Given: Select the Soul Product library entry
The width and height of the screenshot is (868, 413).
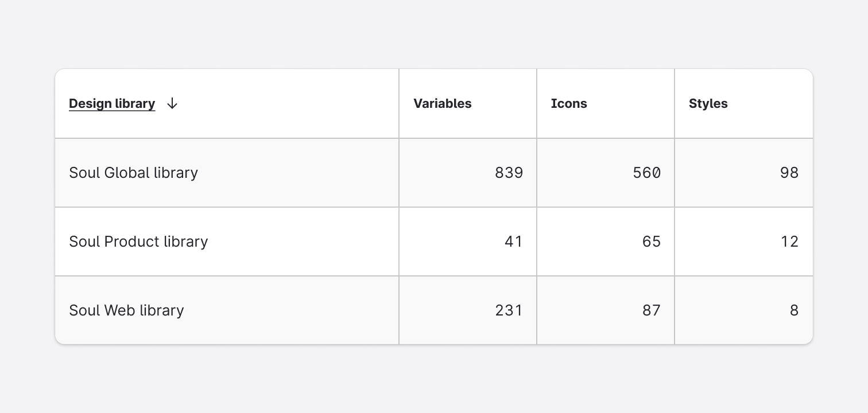Looking at the screenshot, I should [x=138, y=241].
